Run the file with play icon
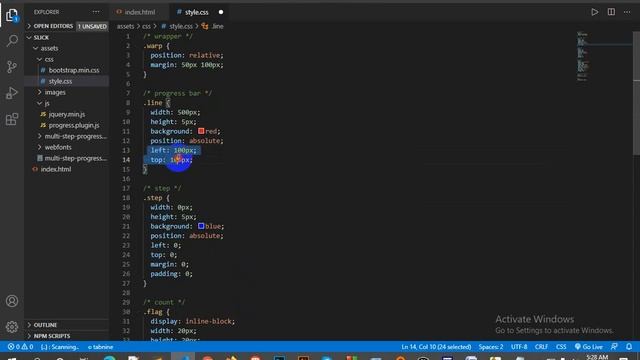 [x=595, y=12]
